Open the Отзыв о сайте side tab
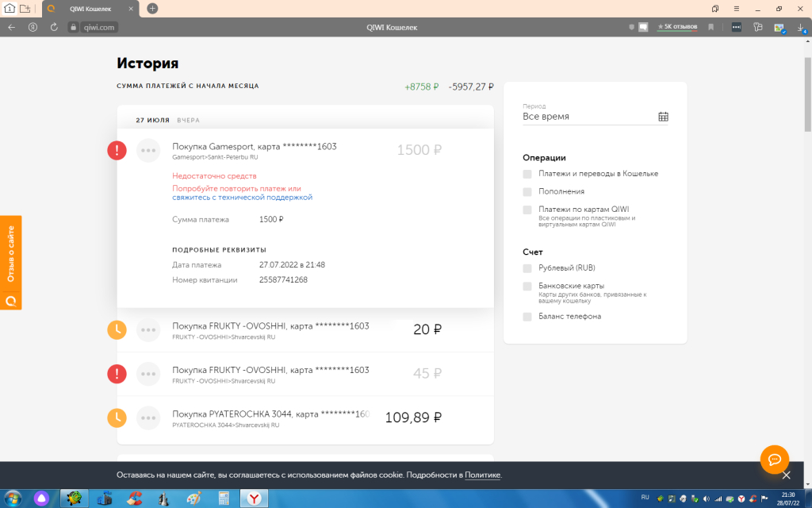Image resolution: width=812 pixels, height=508 pixels. pos(11,262)
